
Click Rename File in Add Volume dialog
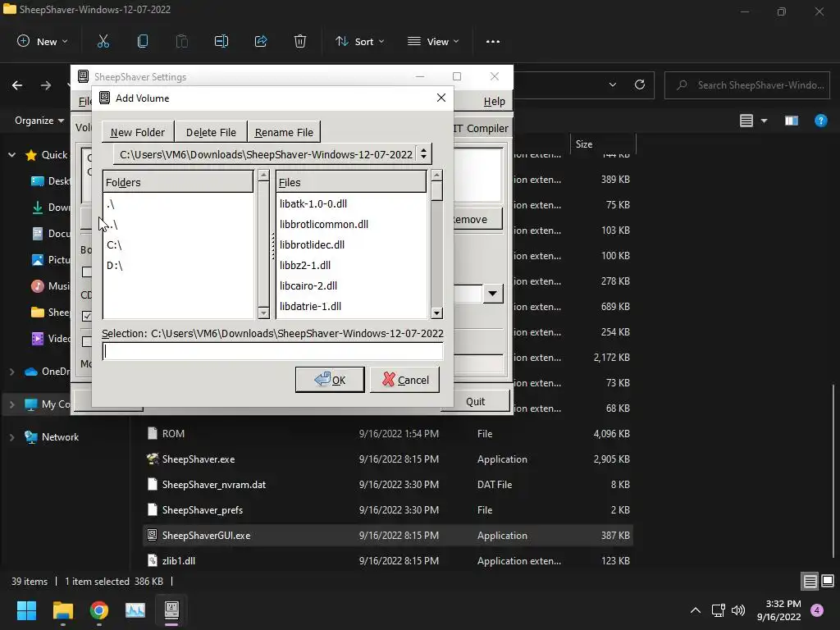point(284,132)
